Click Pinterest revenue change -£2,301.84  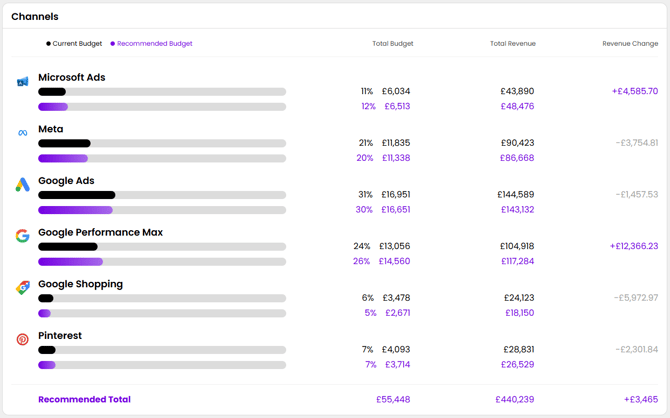point(637,350)
